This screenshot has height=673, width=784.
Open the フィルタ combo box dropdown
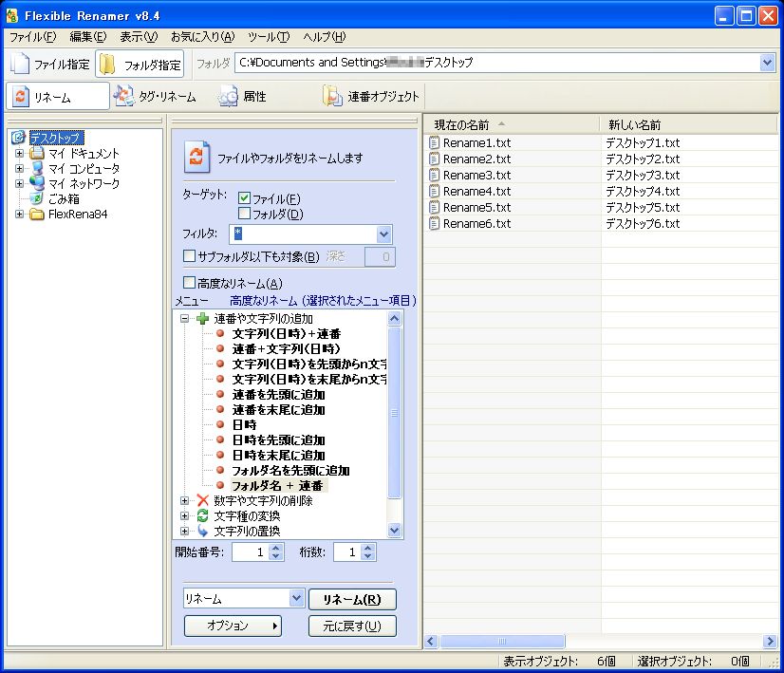(383, 234)
